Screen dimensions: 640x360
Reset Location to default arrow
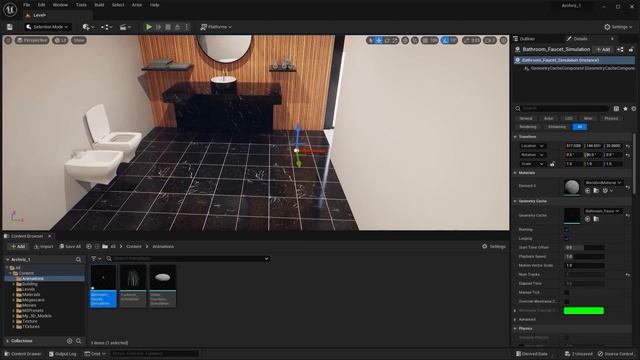(x=628, y=146)
